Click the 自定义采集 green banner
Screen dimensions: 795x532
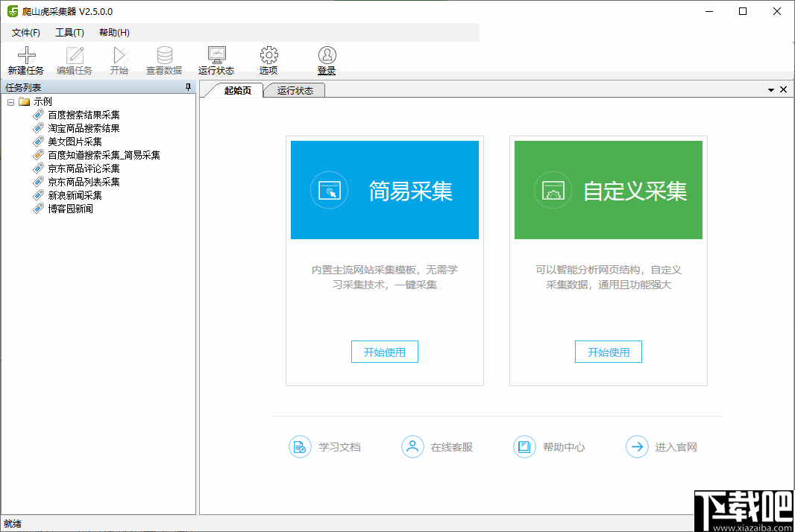click(x=608, y=190)
